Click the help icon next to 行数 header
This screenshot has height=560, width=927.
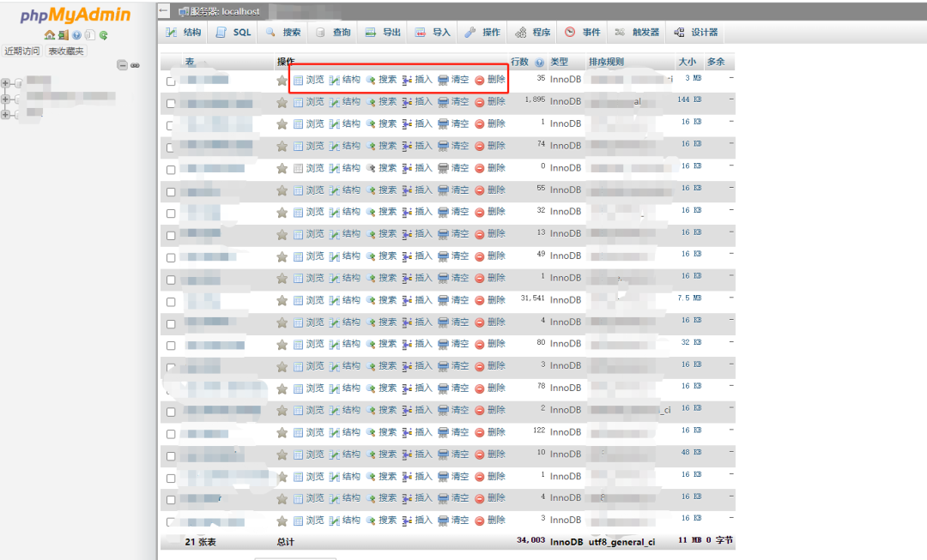[x=539, y=62]
